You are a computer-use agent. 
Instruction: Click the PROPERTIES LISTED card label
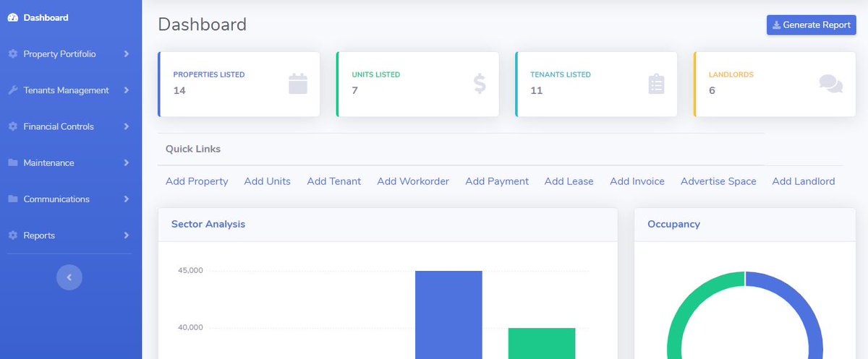click(209, 74)
